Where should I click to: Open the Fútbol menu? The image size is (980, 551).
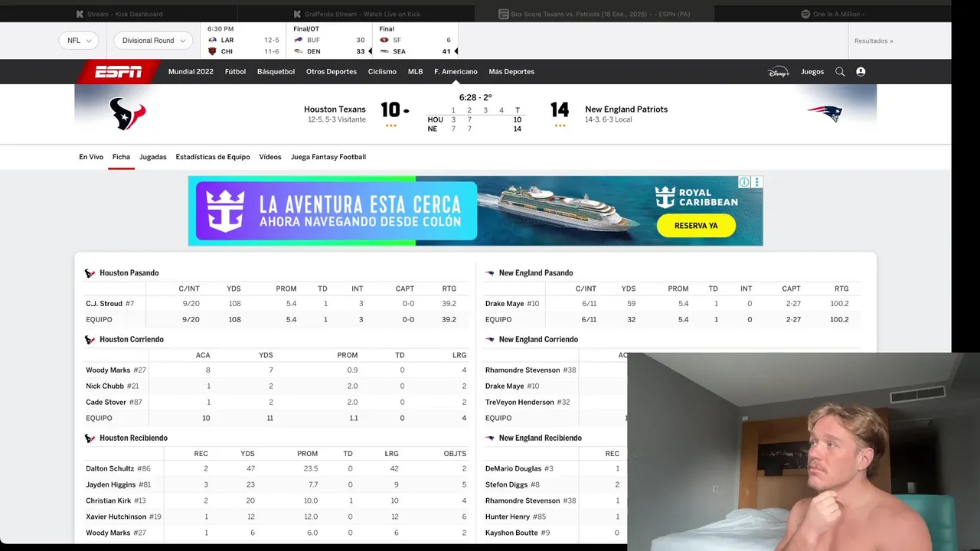[x=235, y=72]
